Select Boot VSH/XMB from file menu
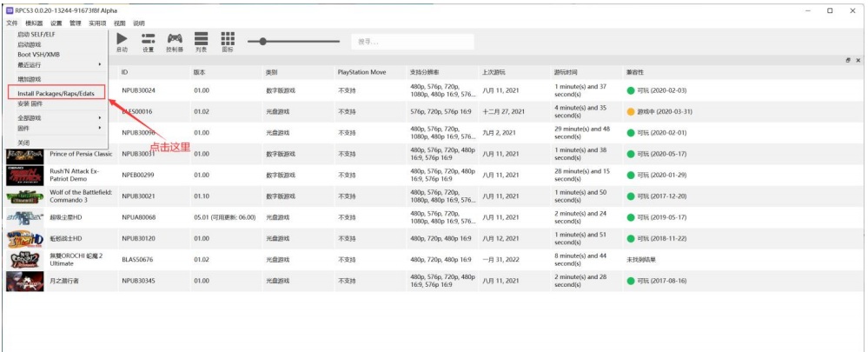The height and width of the screenshot is (352, 868). tap(37, 54)
